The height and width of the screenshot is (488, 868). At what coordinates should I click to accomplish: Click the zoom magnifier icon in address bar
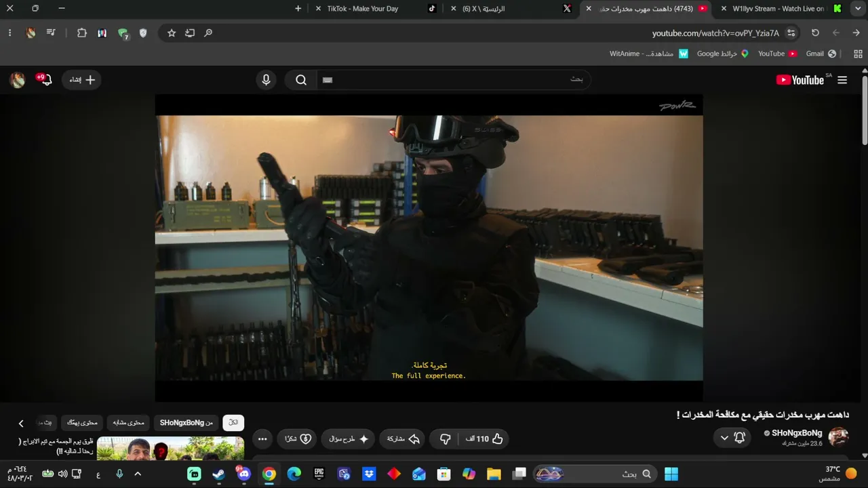pyautogui.click(x=208, y=33)
